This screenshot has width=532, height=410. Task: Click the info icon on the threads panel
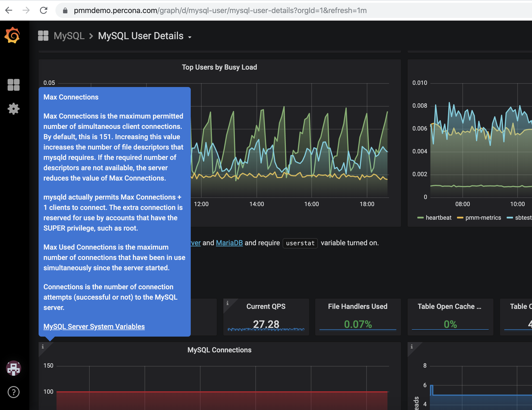point(412,346)
